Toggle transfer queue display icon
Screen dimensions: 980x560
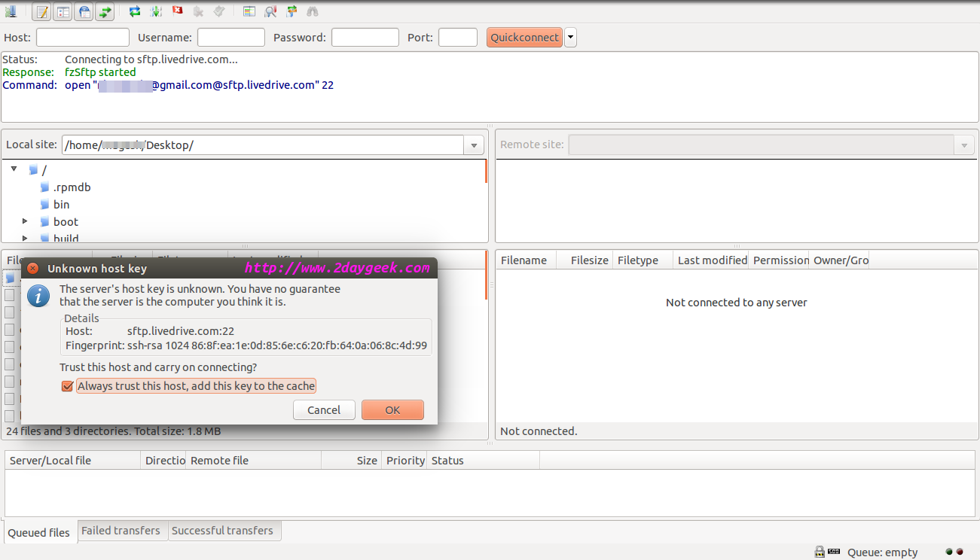coord(105,11)
